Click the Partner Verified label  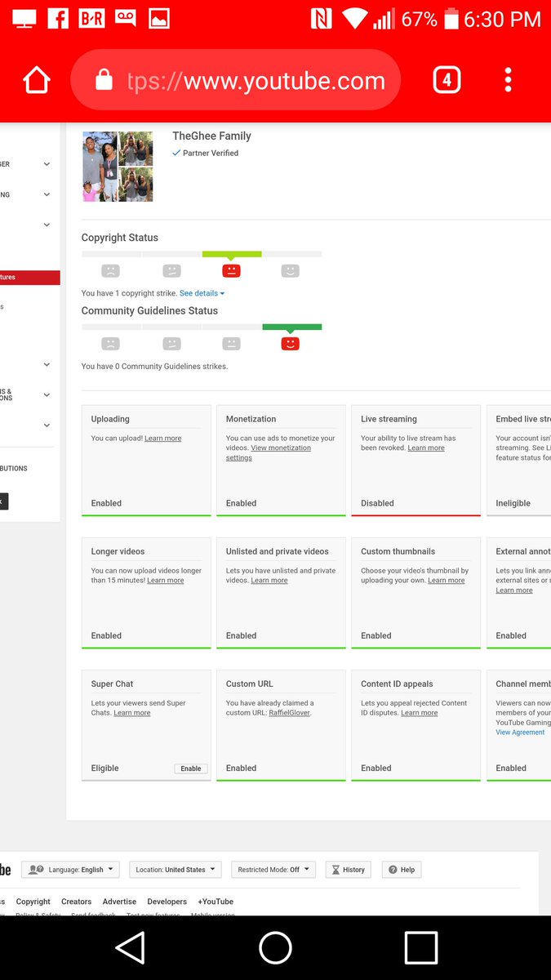click(211, 154)
